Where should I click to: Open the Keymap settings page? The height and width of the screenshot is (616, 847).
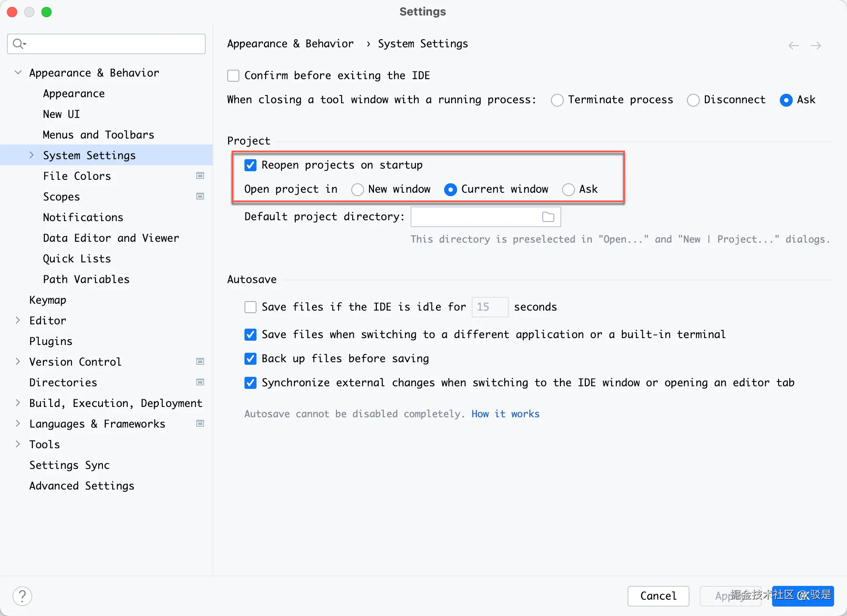pyautogui.click(x=48, y=299)
